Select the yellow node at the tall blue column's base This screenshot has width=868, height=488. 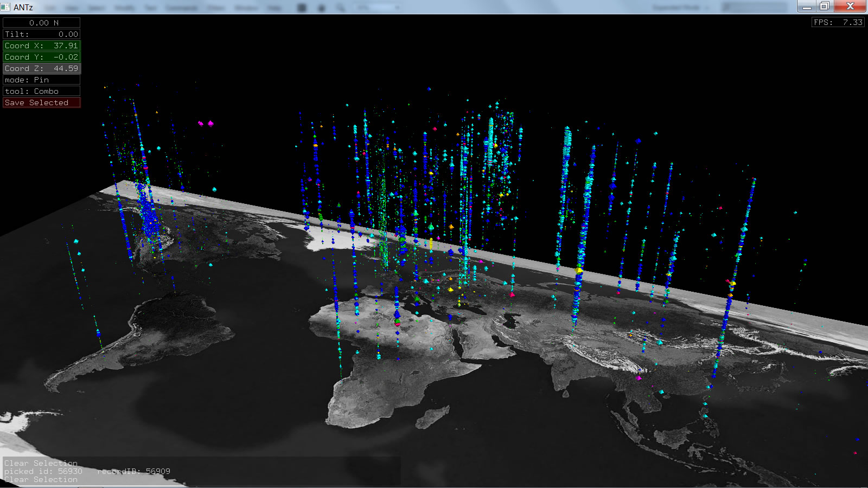[579, 270]
